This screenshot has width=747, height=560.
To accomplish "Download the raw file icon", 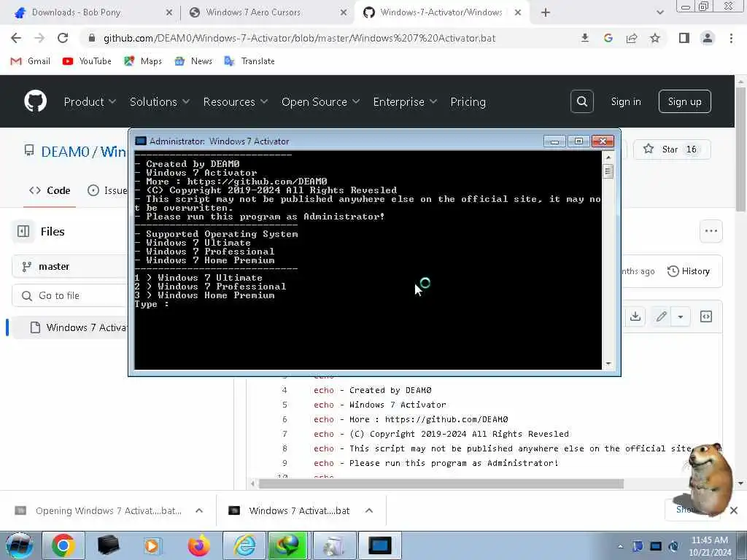I will [635, 316].
